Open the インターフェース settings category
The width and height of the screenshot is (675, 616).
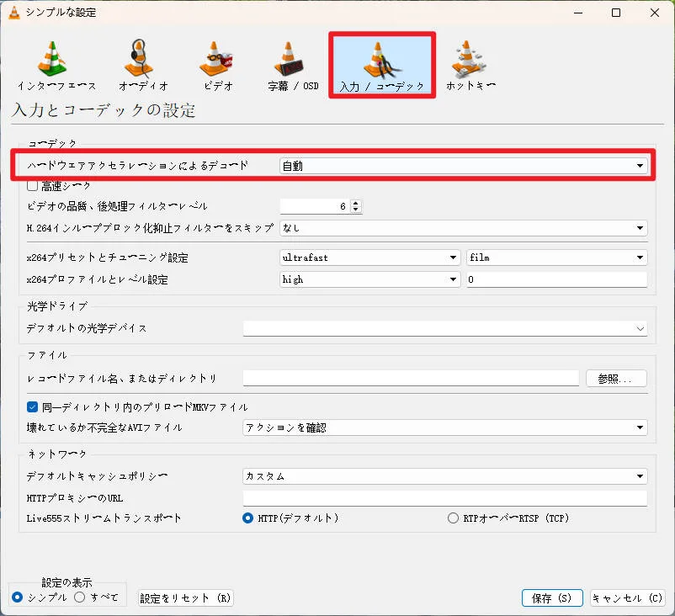coord(56,66)
